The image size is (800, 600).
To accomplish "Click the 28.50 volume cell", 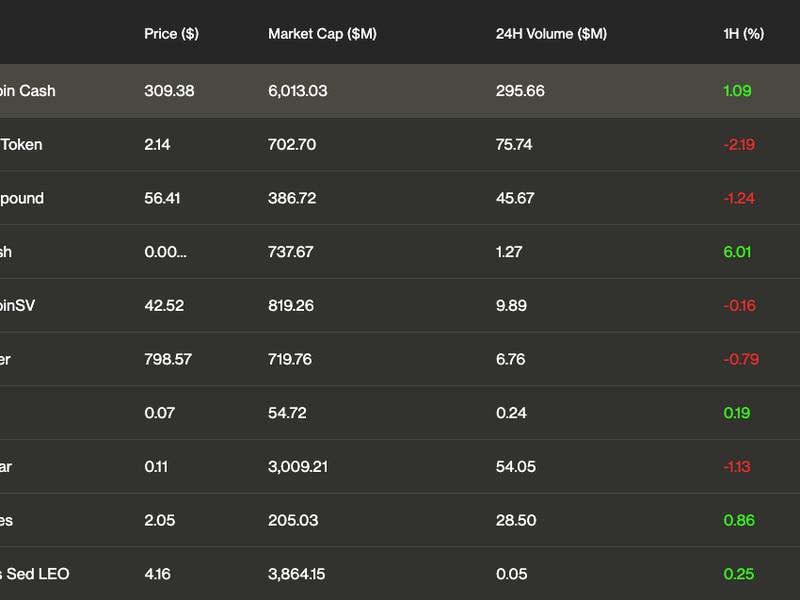I will tap(516, 520).
